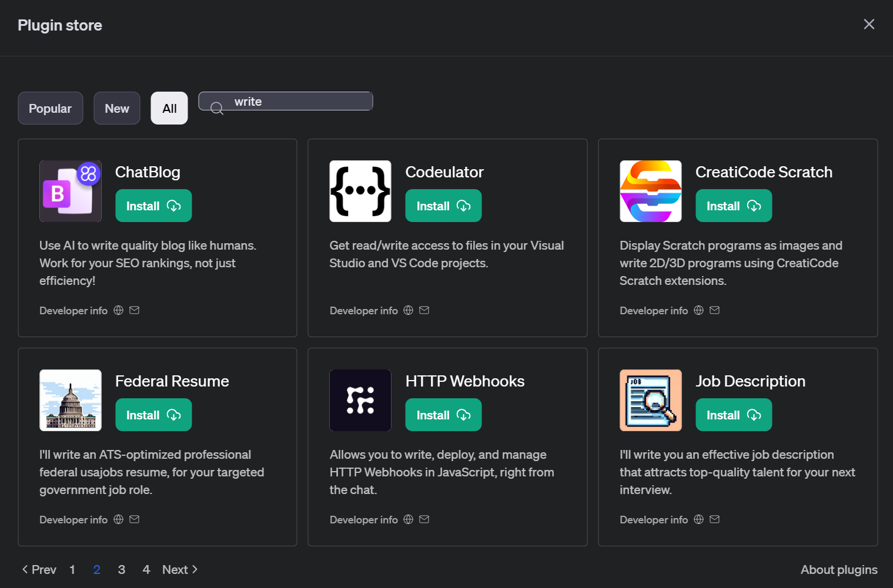This screenshot has width=893, height=588.
Task: Click the ChatBlog plugin logo icon
Action: tap(70, 191)
